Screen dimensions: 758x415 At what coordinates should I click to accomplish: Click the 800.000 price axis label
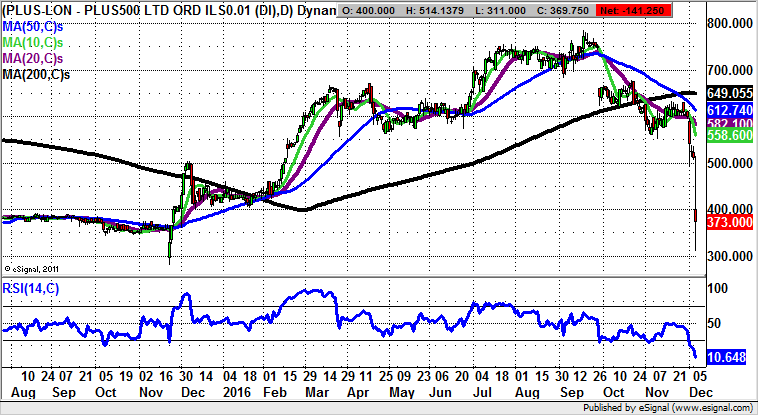tap(728, 23)
